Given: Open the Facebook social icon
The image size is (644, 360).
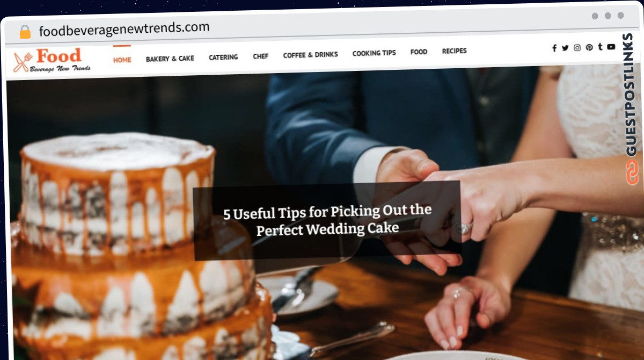Looking at the screenshot, I should pos(554,48).
